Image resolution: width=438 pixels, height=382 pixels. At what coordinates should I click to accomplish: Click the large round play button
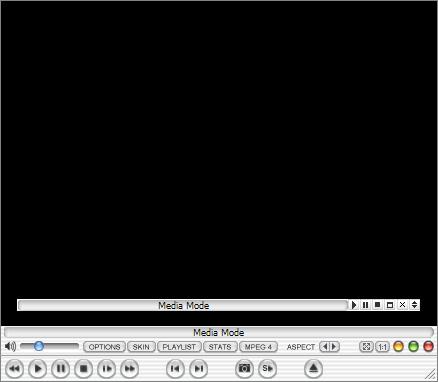[37, 369]
